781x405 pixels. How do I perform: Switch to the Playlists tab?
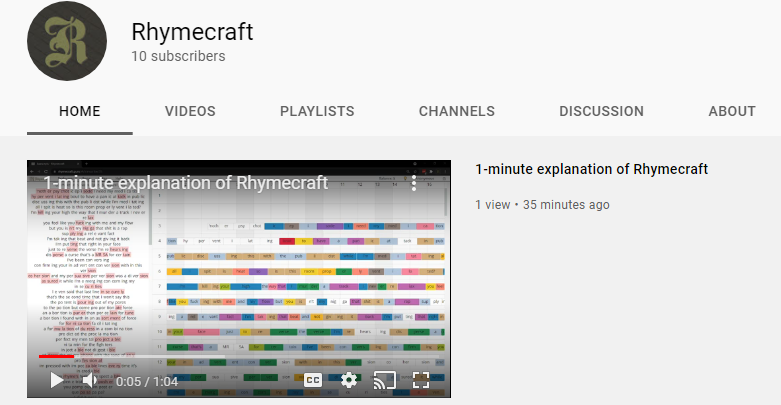click(x=317, y=111)
